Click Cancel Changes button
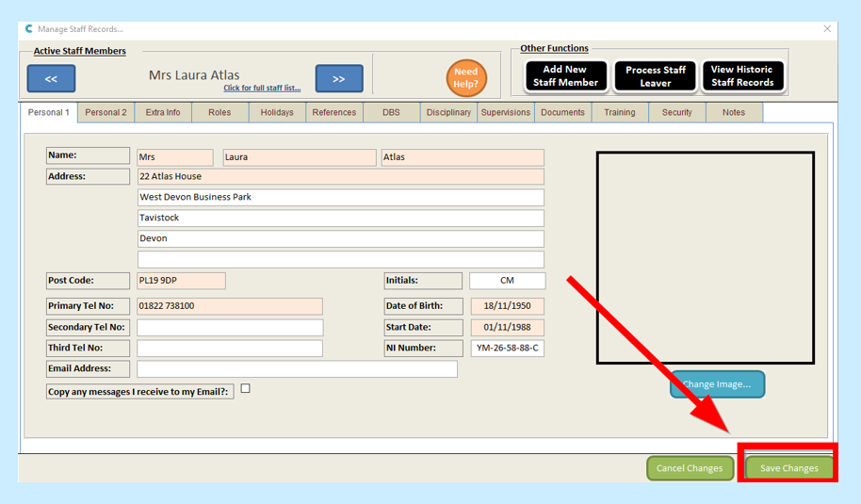The width and height of the screenshot is (861, 504). 690,468
